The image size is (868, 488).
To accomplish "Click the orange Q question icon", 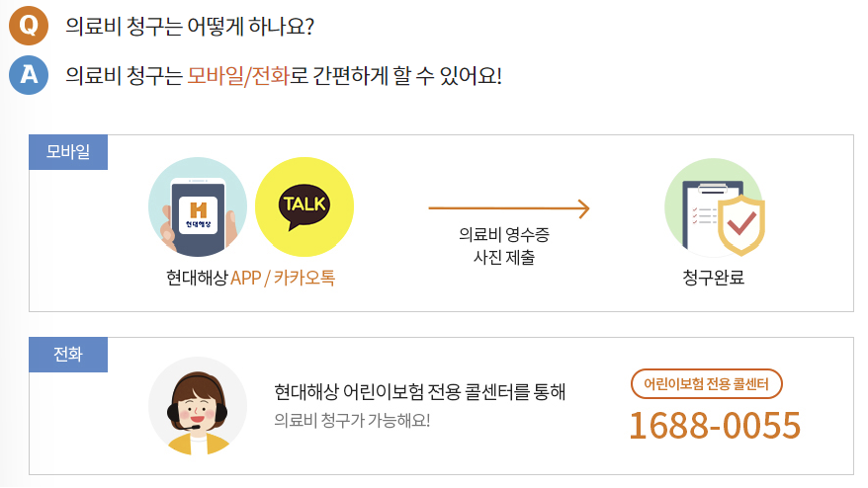I will pyautogui.click(x=29, y=26).
